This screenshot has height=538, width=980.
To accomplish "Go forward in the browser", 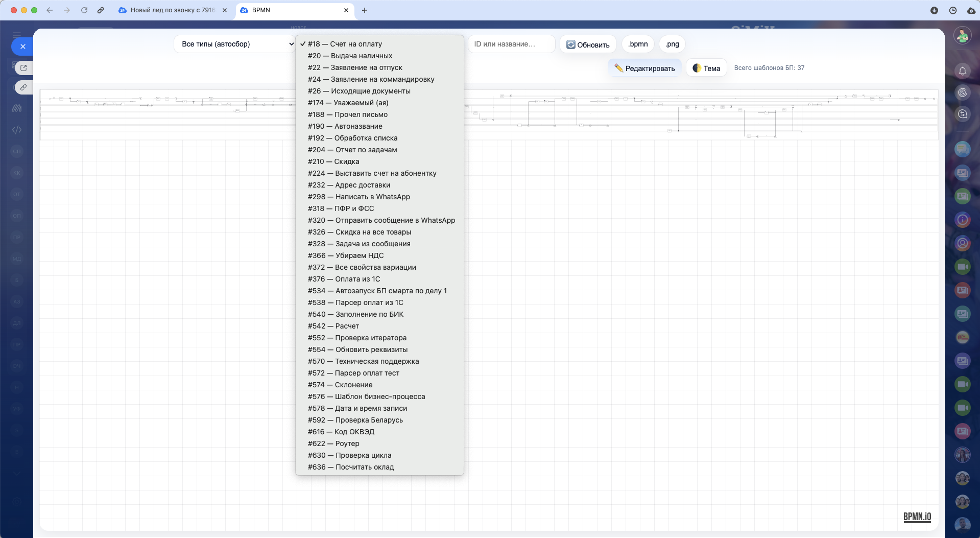I will [x=67, y=10].
